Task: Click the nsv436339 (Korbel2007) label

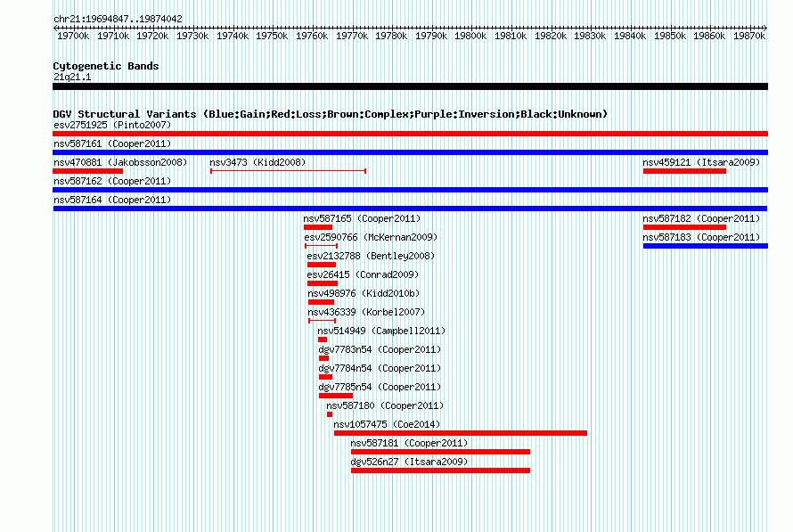Action: point(366,312)
